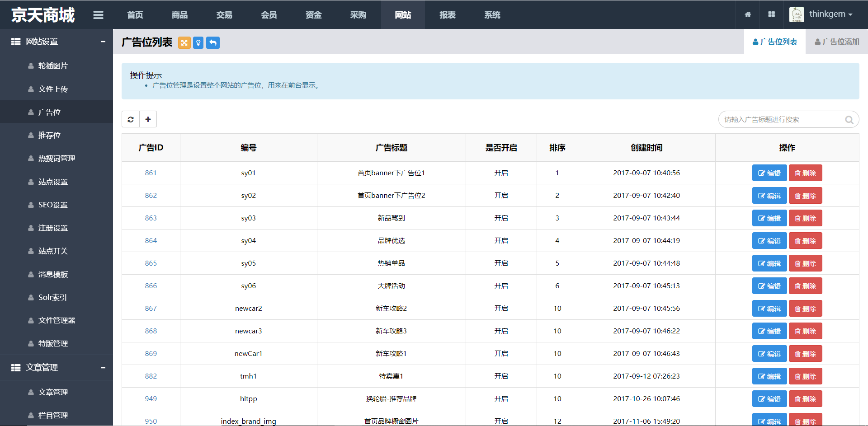Open ad ID 949 link

(151, 398)
